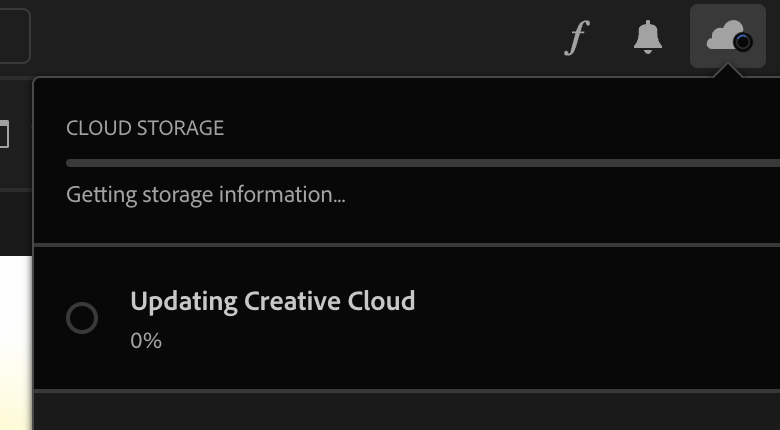Screen dimensions: 780x430
Task: Click the search field in top bar
Action: click(12, 36)
